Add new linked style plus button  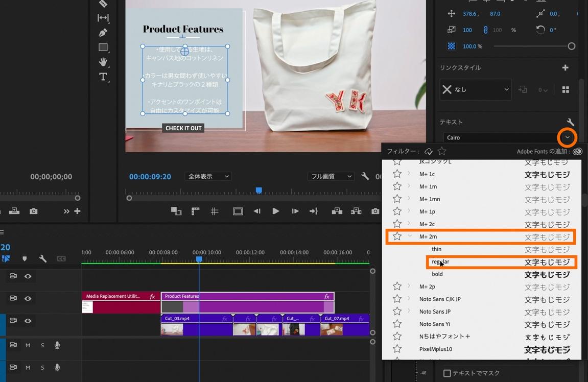click(565, 67)
